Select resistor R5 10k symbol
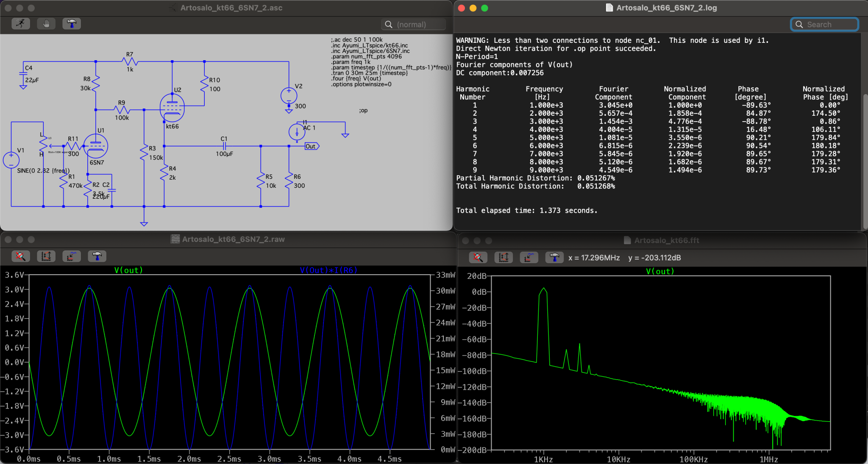This screenshot has width=868, height=464. (261, 181)
